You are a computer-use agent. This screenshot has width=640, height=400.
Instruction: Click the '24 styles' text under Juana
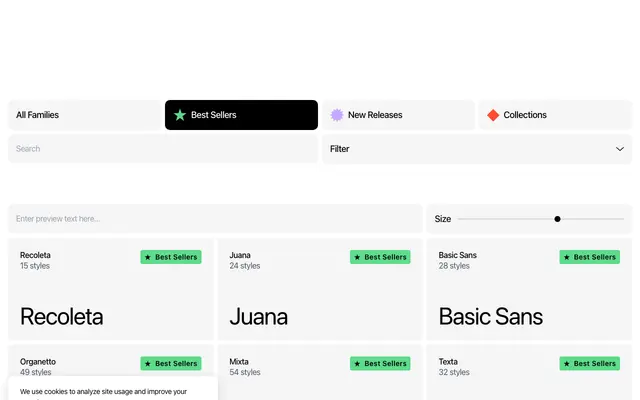click(x=244, y=266)
